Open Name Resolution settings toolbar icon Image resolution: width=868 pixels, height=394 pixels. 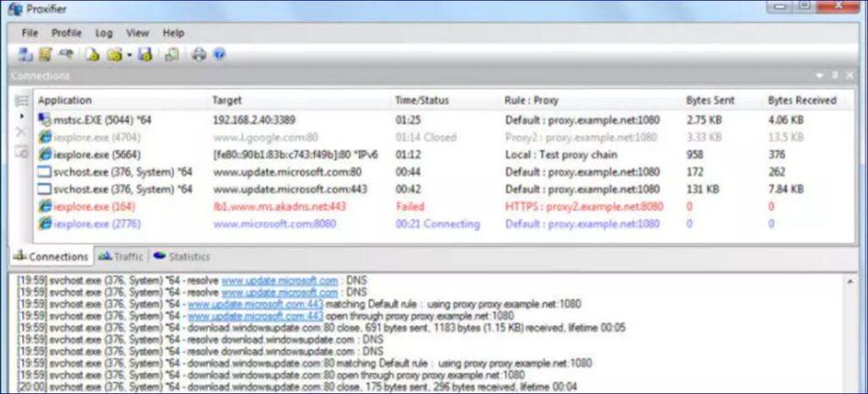click(x=66, y=54)
